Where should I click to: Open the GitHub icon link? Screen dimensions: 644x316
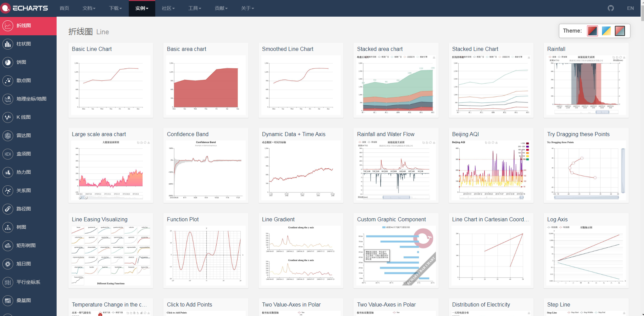610,8
